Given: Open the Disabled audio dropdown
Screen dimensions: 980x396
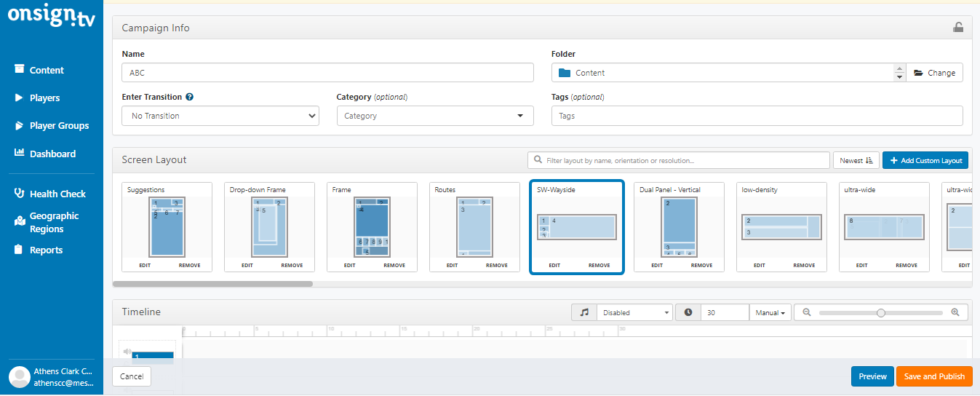Looking at the screenshot, I should pos(634,312).
